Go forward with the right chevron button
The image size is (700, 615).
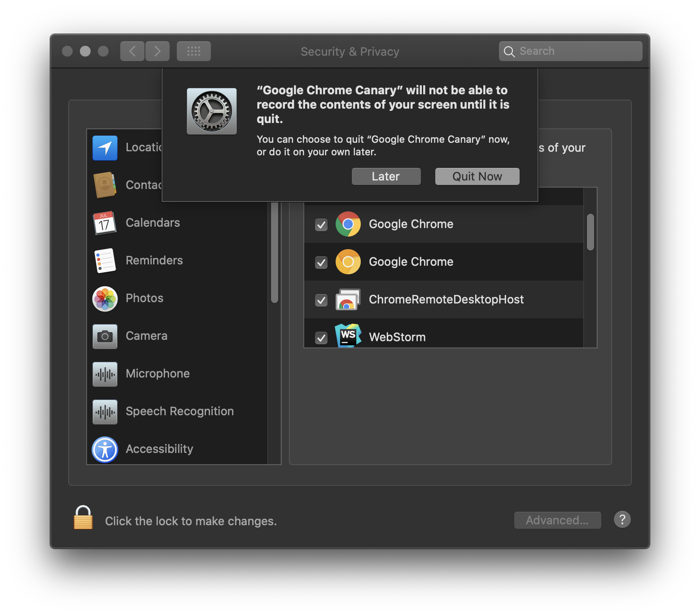[x=157, y=51]
